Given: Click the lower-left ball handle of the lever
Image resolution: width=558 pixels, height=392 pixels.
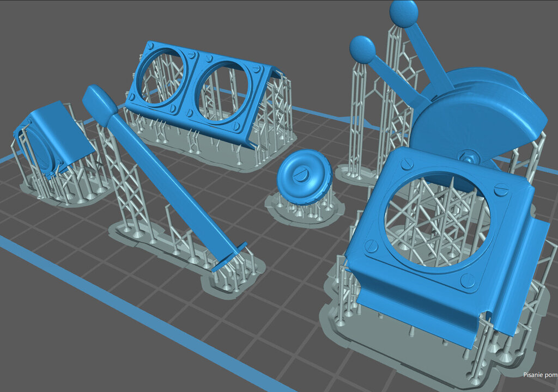Looking at the screenshot, I should click(362, 50).
